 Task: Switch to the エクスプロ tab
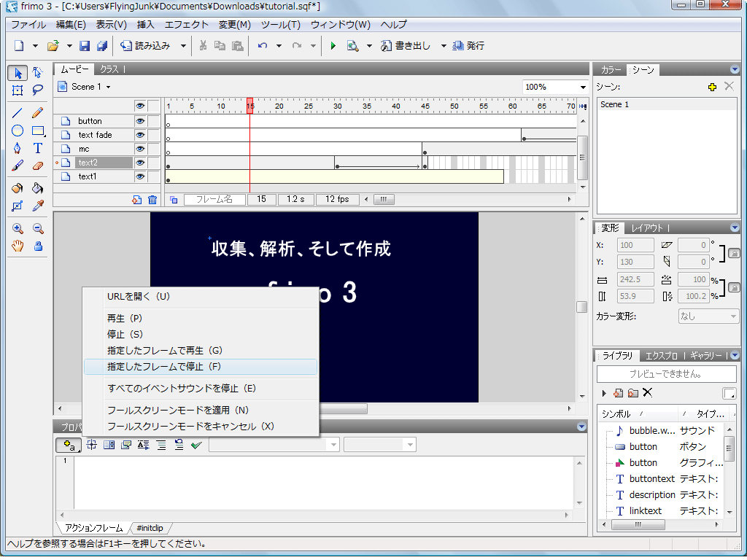[x=661, y=356]
